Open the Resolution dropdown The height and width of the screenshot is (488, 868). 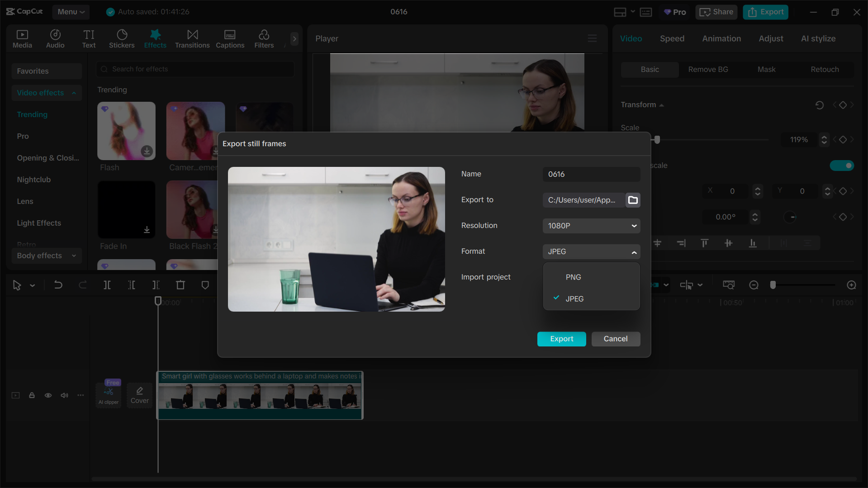(591, 226)
